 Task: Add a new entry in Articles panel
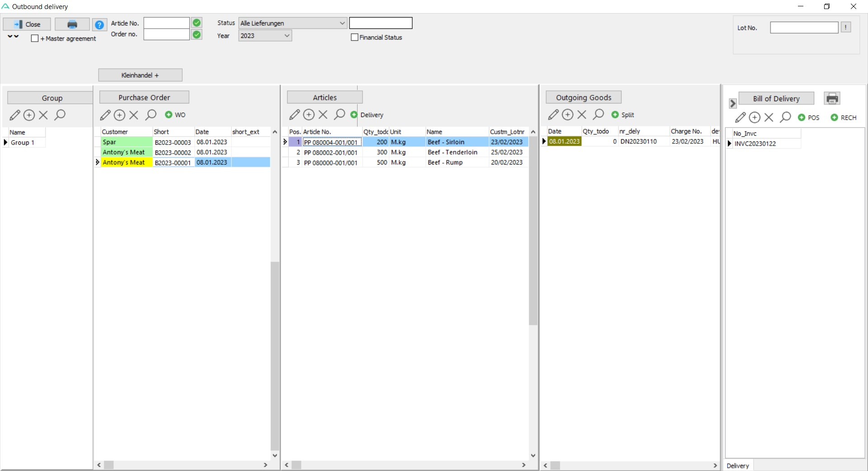pyautogui.click(x=309, y=115)
